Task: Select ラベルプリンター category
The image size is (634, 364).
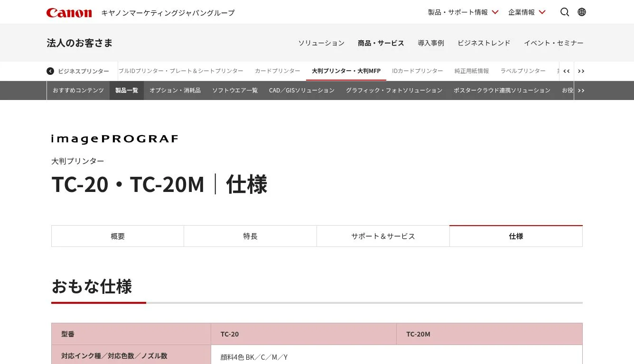Action: point(523,71)
